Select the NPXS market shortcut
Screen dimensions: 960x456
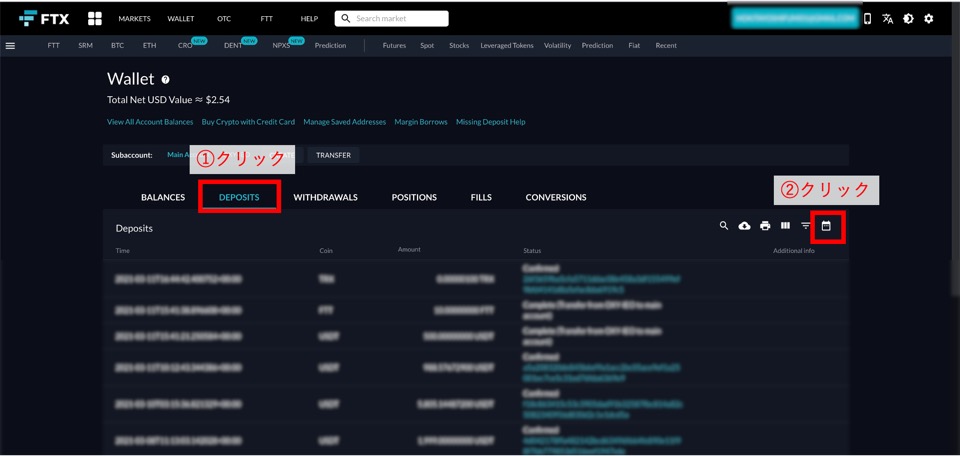pos(282,45)
